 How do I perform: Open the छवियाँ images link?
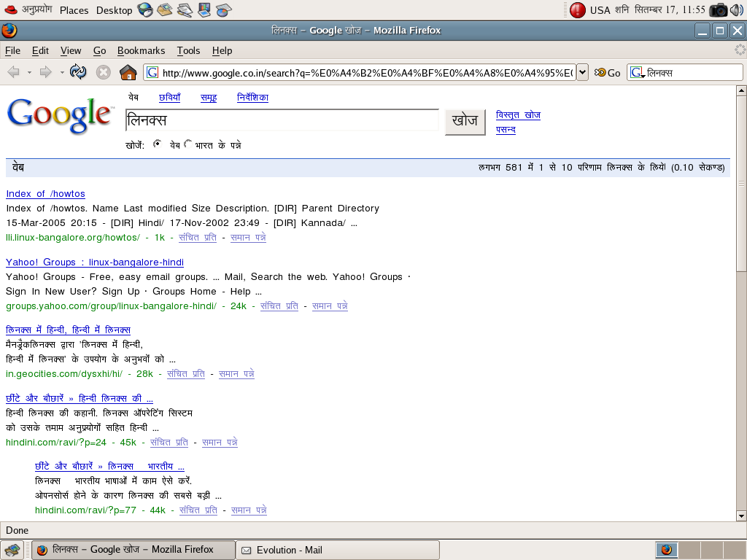(x=169, y=98)
